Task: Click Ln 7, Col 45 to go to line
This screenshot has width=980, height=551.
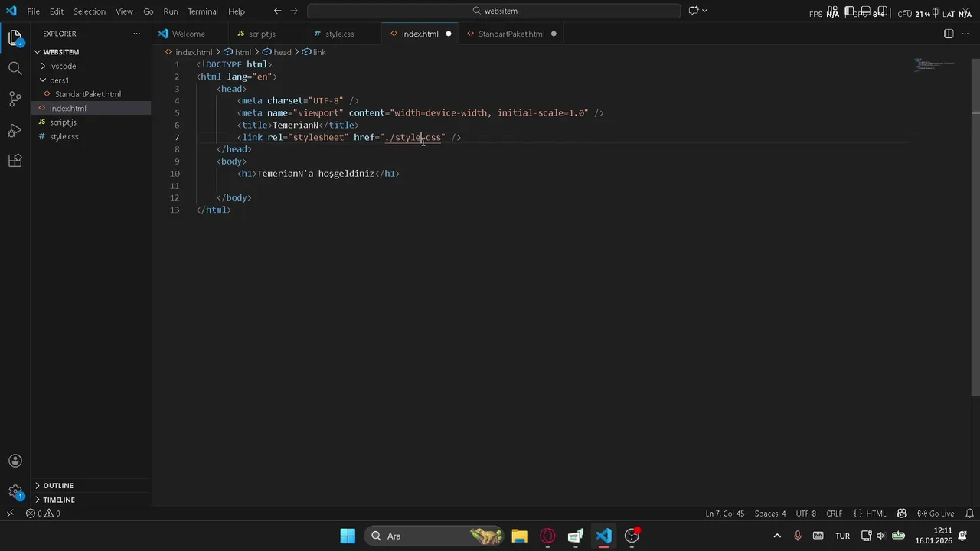Action: [x=724, y=514]
